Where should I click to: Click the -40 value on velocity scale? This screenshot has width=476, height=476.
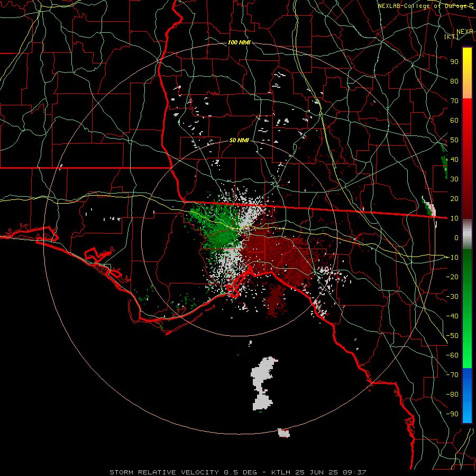452,316
